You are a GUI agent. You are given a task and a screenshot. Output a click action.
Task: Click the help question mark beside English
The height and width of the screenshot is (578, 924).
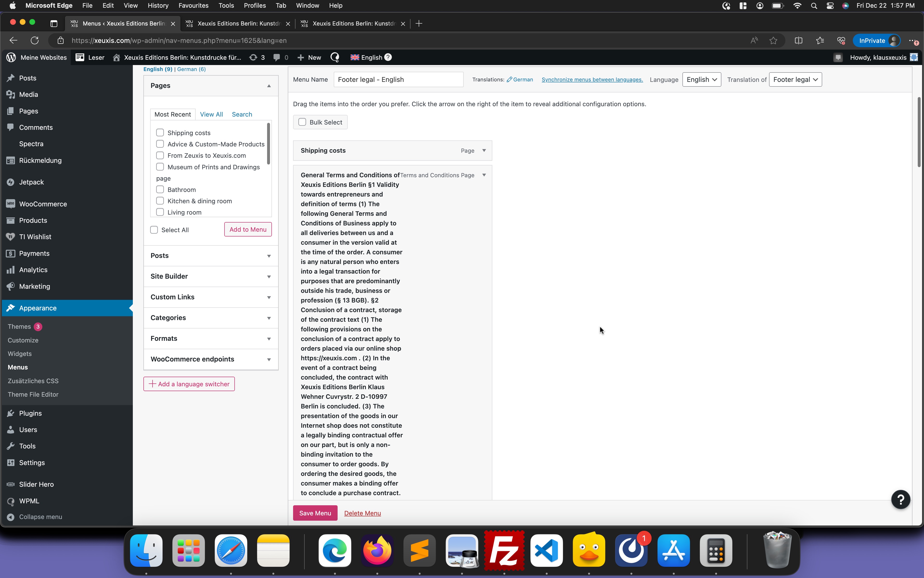tap(388, 57)
